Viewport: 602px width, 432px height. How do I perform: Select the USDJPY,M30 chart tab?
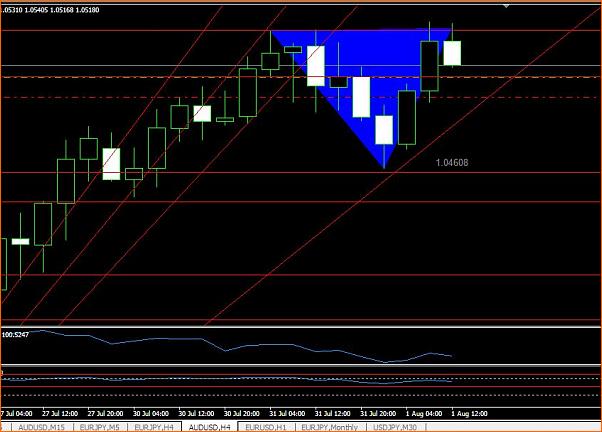[x=395, y=427]
